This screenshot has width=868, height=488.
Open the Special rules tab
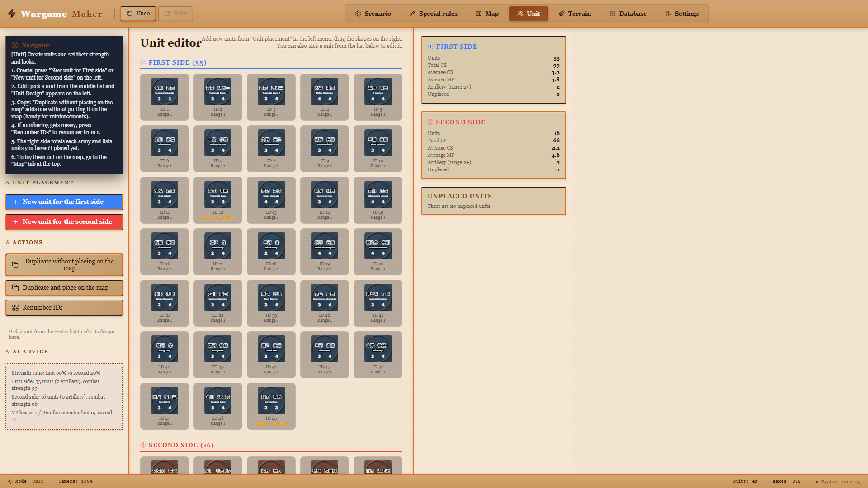pyautogui.click(x=433, y=14)
